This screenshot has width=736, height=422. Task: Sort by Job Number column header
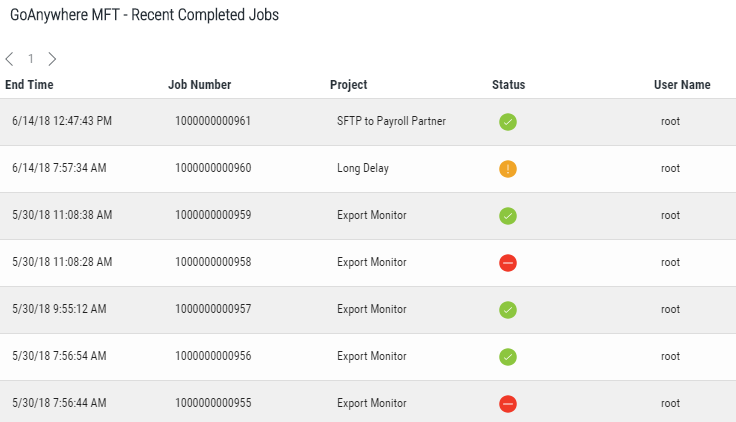click(x=199, y=84)
